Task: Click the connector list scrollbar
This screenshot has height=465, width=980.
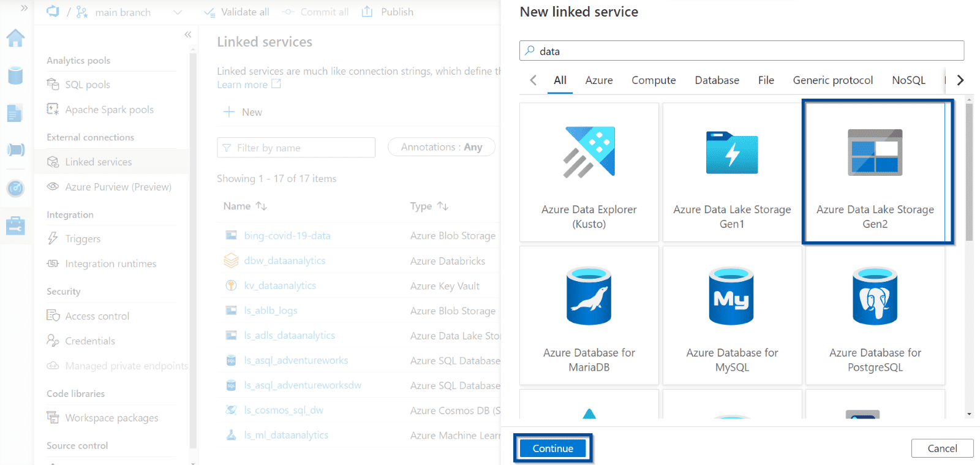Action: [969, 172]
